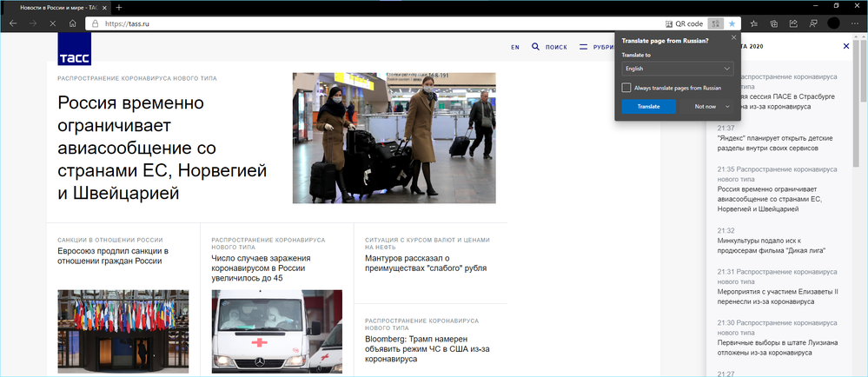868x377 pixels.
Task: Click category САНКЦИИ В ОТНОШЕНИИ РОССИИ
Action: click(110, 241)
